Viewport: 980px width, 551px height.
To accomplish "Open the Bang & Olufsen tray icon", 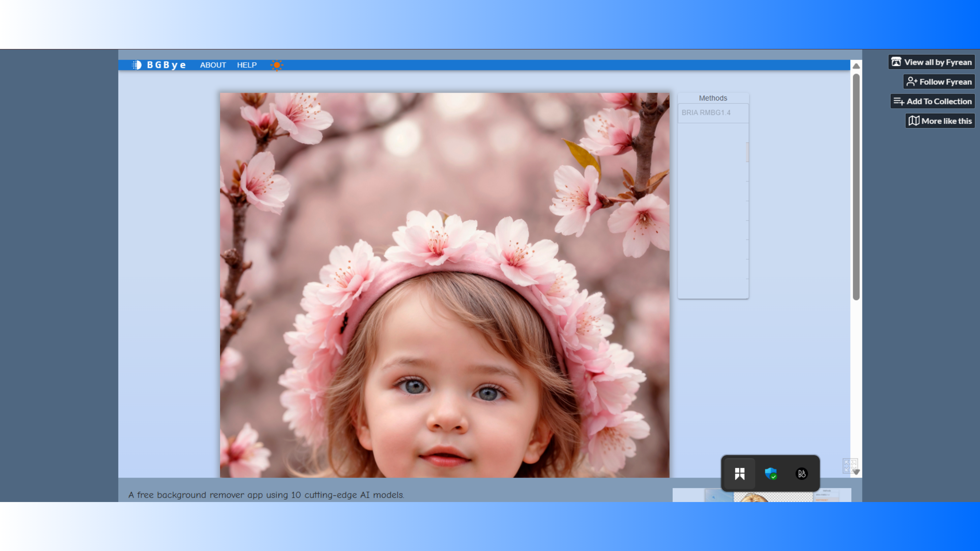I will point(801,473).
